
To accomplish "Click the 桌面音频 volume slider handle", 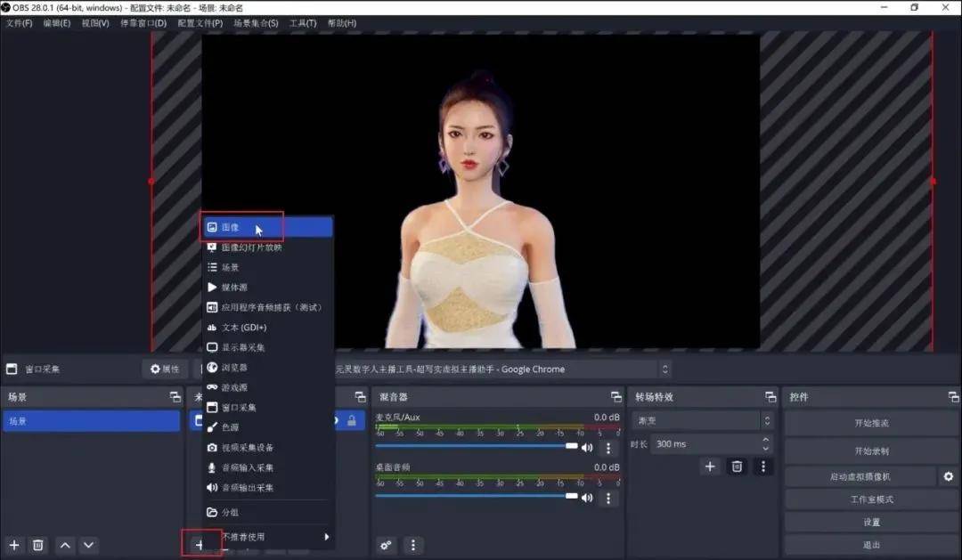I will click(x=572, y=497).
